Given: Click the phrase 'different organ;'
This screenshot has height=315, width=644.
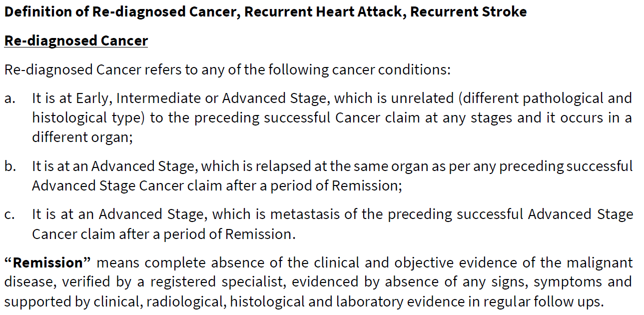Looking at the screenshot, I should (82, 137).
